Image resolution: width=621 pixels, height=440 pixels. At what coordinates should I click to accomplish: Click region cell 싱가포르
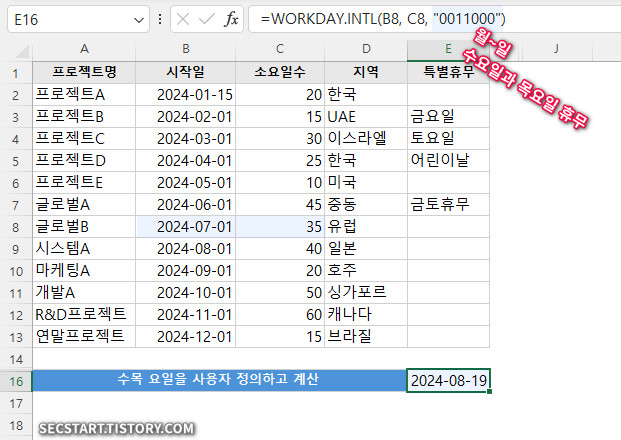point(366,293)
